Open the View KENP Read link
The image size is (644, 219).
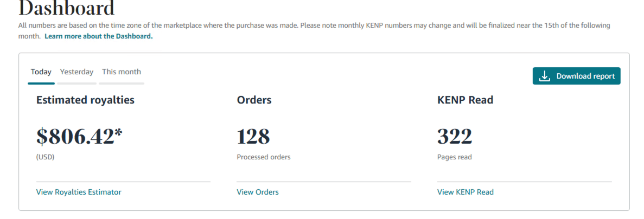(466, 192)
